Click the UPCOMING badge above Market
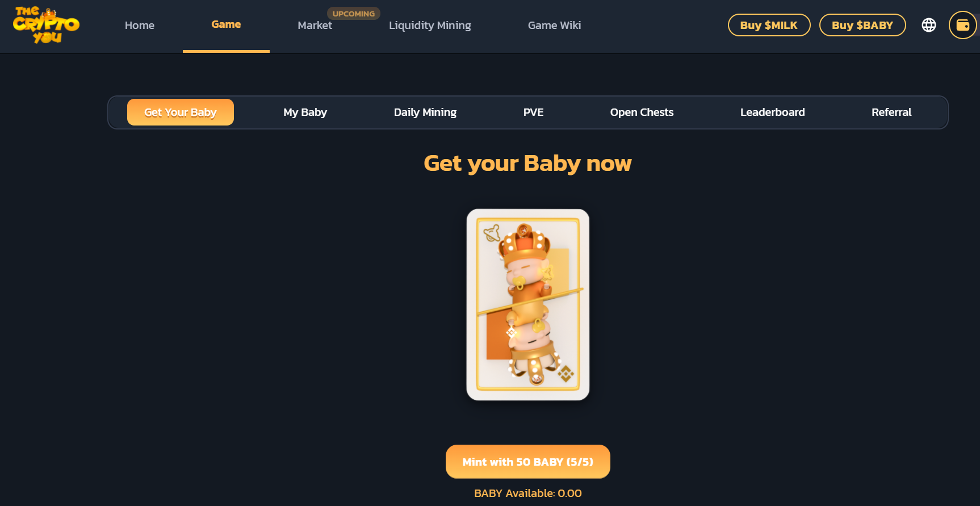Screen dimensions: 980x506 [354, 14]
